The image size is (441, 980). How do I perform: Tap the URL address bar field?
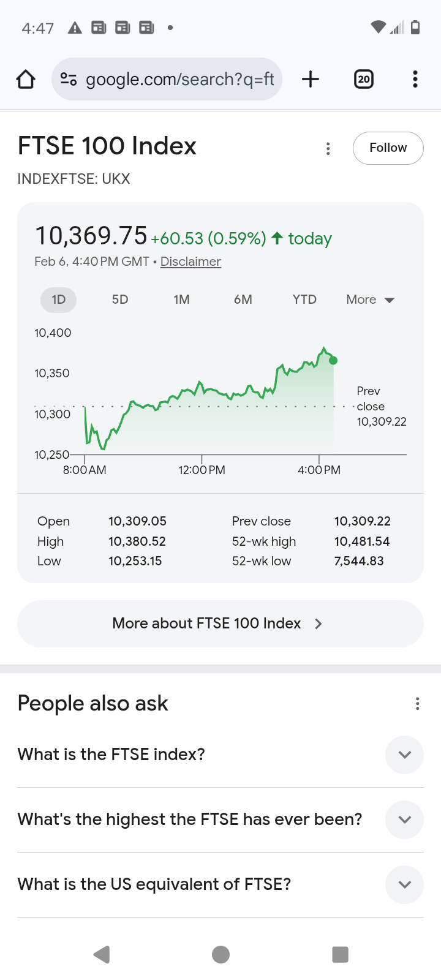pyautogui.click(x=179, y=79)
